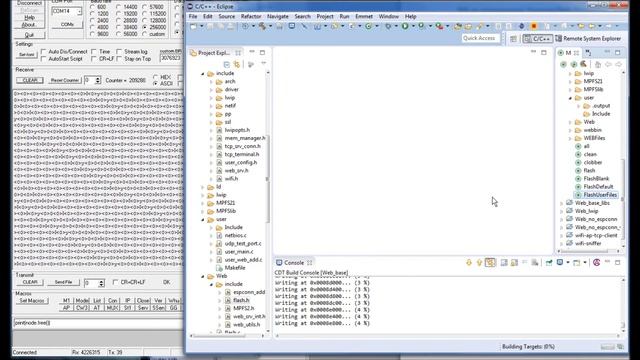This screenshot has width=640, height=360.
Task: Click the scroll-lock down arrow icon in Console toolbar
Action: point(469,262)
